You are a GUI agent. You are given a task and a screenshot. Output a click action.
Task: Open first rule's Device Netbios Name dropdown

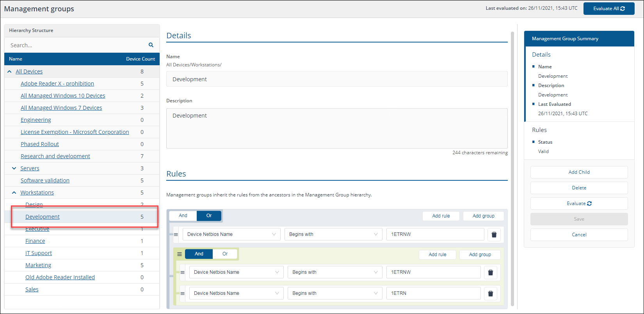pos(231,234)
